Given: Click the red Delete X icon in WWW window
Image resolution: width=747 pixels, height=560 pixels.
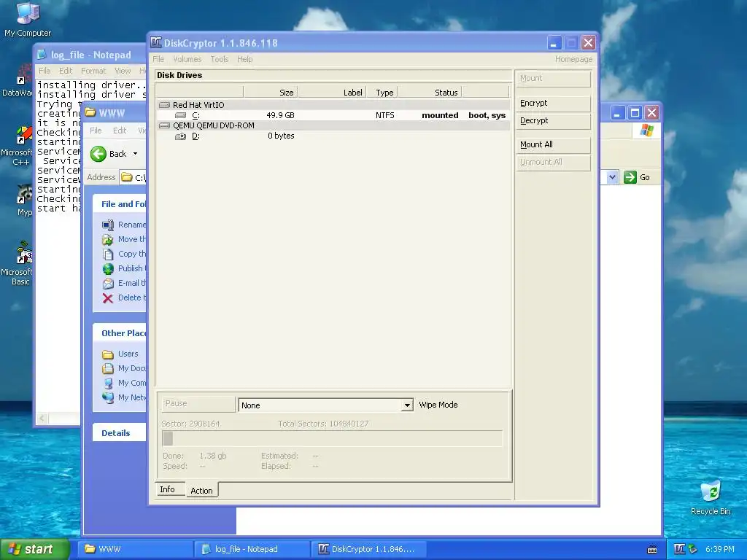Looking at the screenshot, I should click(x=108, y=298).
